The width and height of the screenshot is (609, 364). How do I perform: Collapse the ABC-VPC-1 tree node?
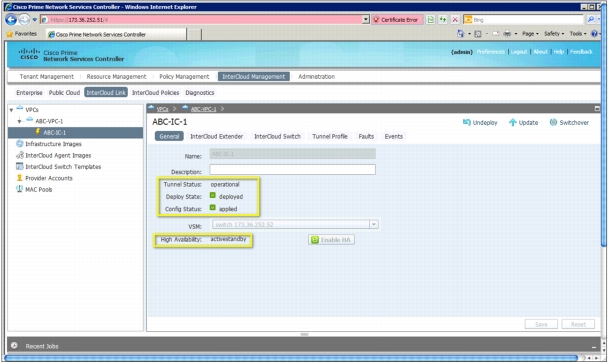[19, 121]
